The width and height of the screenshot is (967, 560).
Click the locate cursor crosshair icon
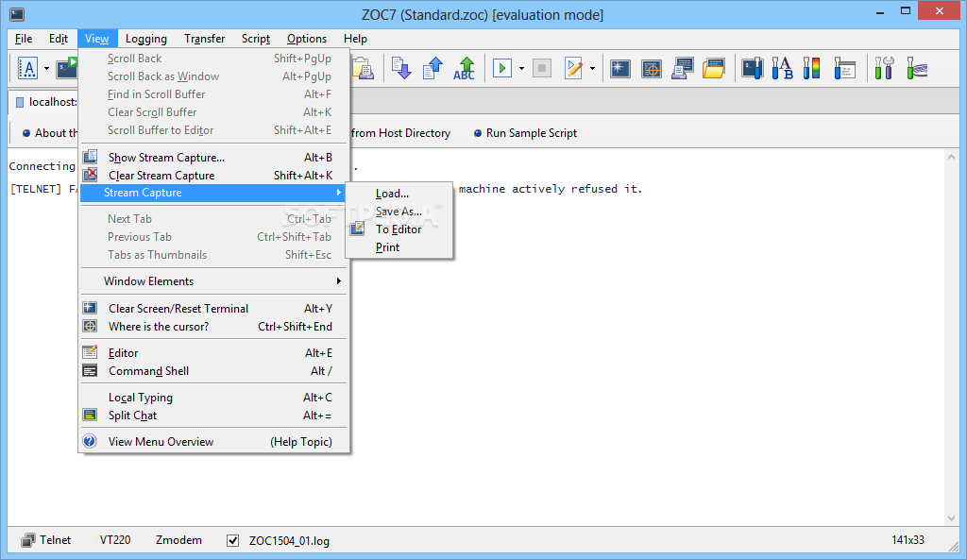pyautogui.click(x=652, y=68)
